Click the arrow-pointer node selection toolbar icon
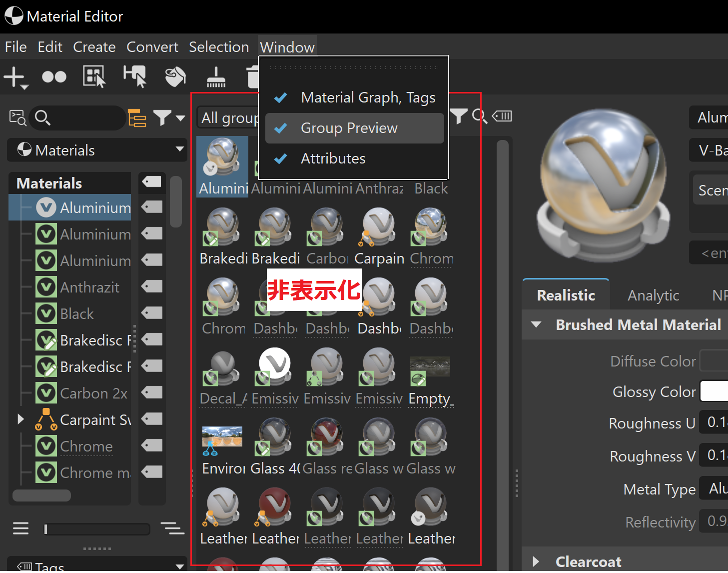The width and height of the screenshot is (728, 573). (135, 76)
